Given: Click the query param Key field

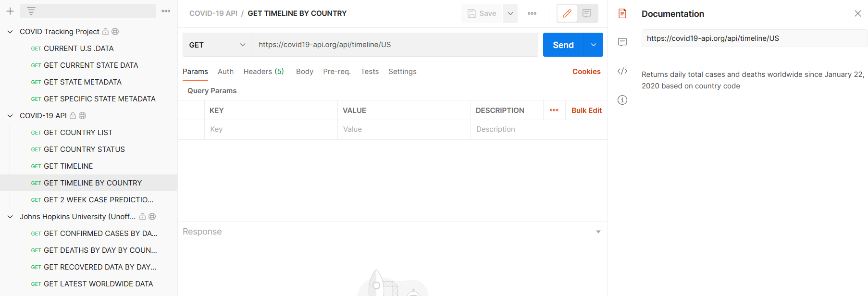Looking at the screenshot, I should click(271, 129).
